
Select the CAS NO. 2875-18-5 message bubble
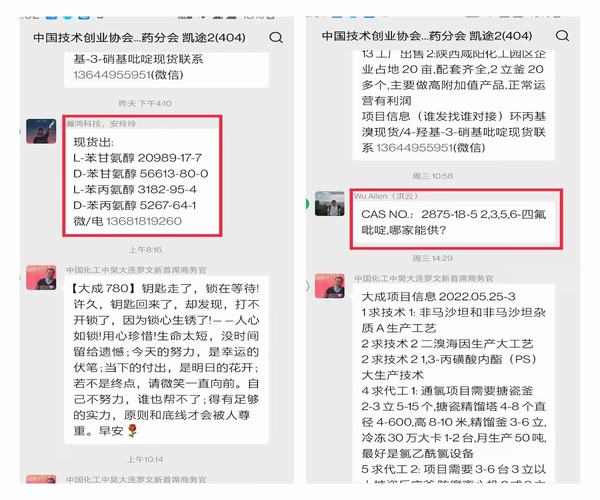(x=454, y=223)
